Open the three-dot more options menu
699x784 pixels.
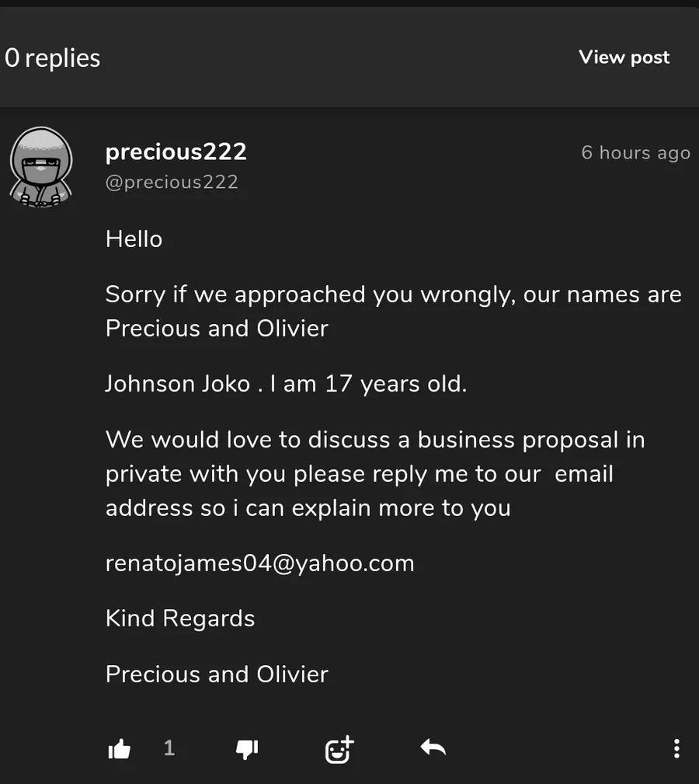(x=676, y=748)
